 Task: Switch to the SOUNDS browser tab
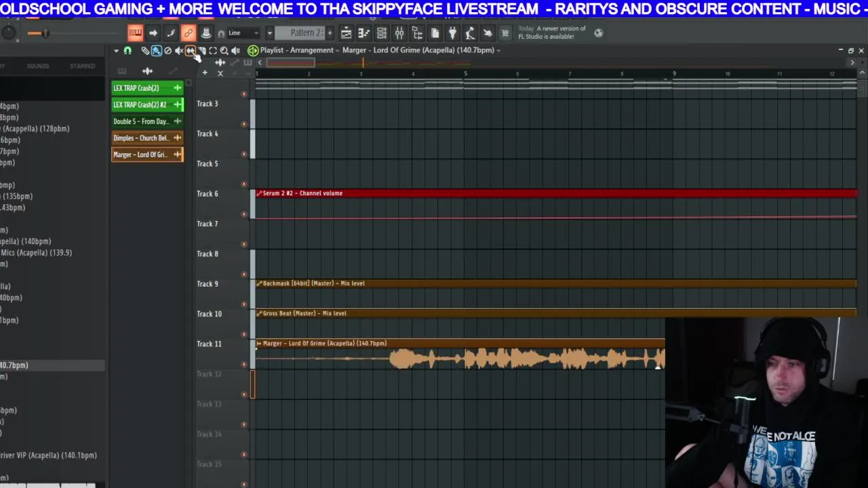click(38, 66)
